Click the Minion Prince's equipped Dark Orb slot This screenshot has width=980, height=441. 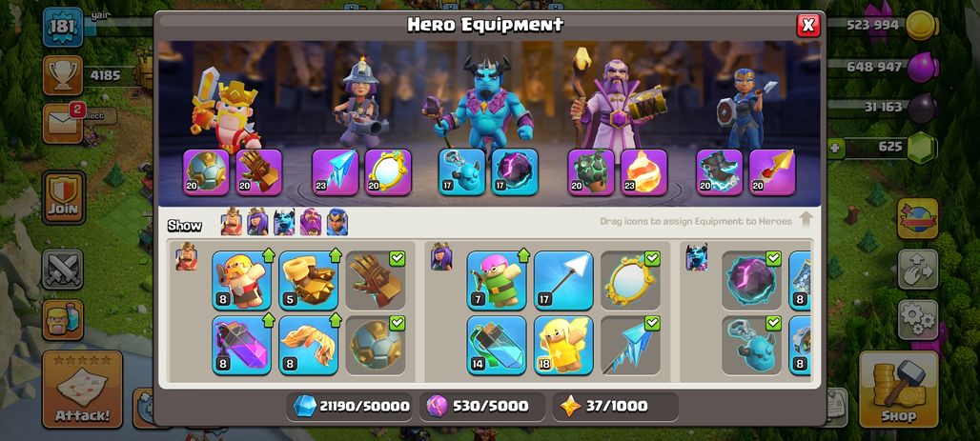[x=515, y=171]
